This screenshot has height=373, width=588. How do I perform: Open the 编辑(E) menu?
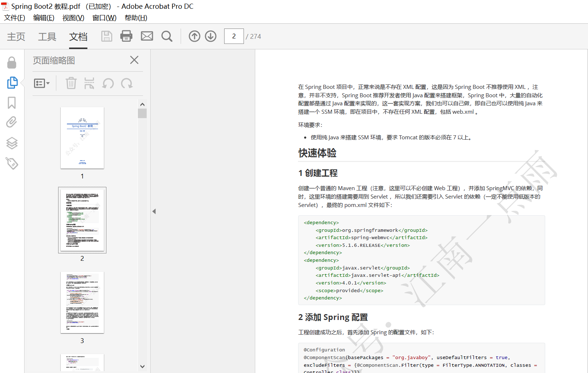(44, 18)
